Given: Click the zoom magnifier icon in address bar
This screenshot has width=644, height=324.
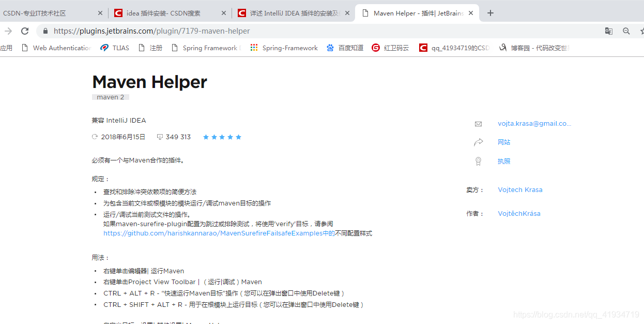Looking at the screenshot, I should pos(626,31).
